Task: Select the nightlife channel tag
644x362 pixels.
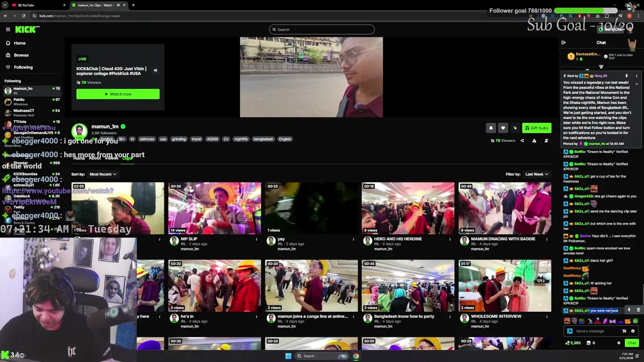Action: tap(240, 139)
